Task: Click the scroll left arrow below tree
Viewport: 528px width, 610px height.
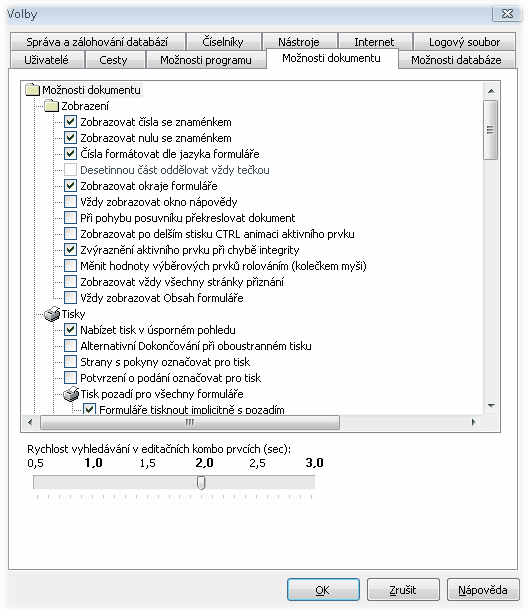Action: coord(30,422)
